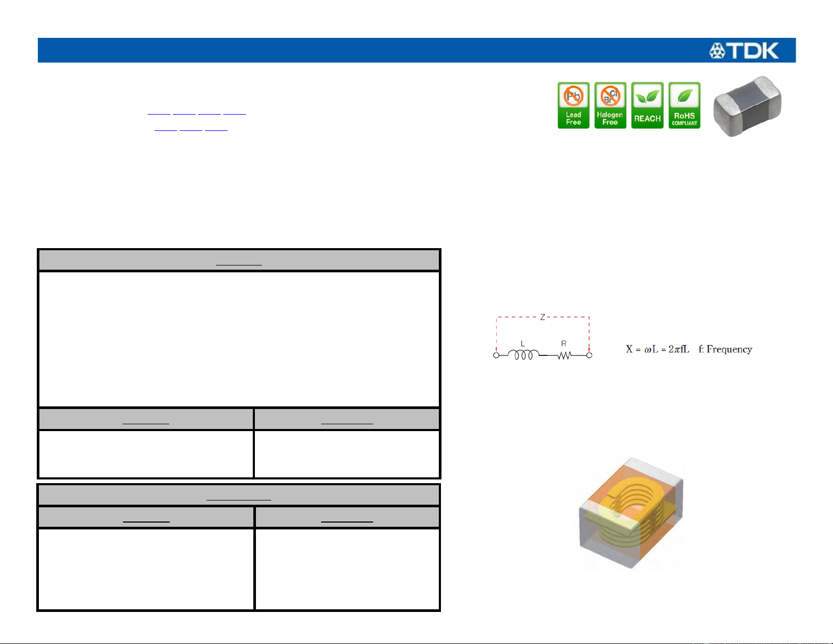The width and height of the screenshot is (833, 644).
Task: Click the left terminal circle of the circuit
Action: click(496, 355)
